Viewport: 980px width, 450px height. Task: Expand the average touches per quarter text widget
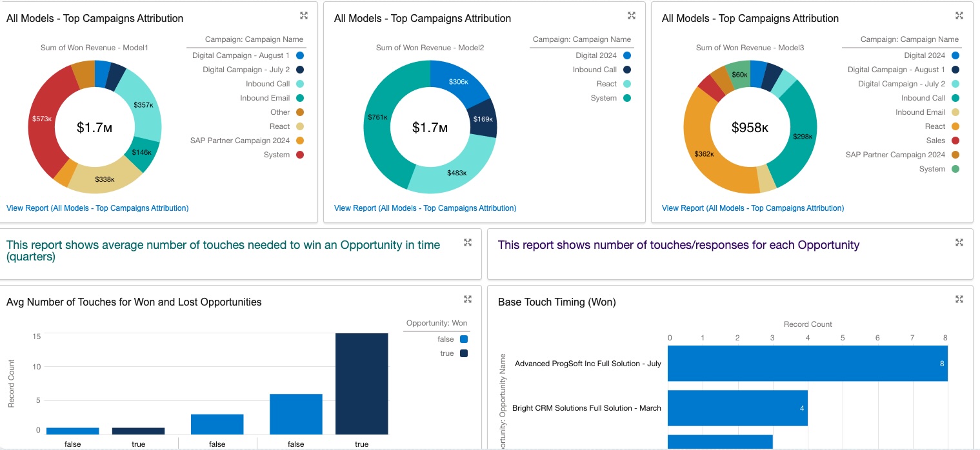468,242
